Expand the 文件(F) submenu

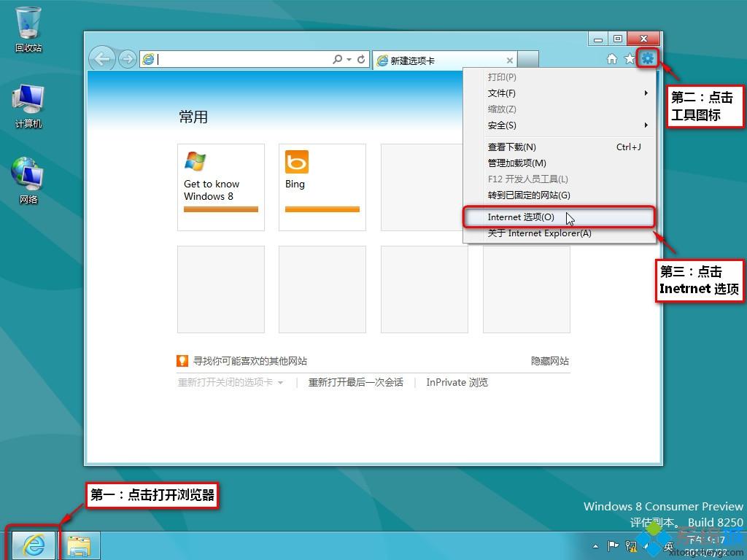[x=560, y=93]
